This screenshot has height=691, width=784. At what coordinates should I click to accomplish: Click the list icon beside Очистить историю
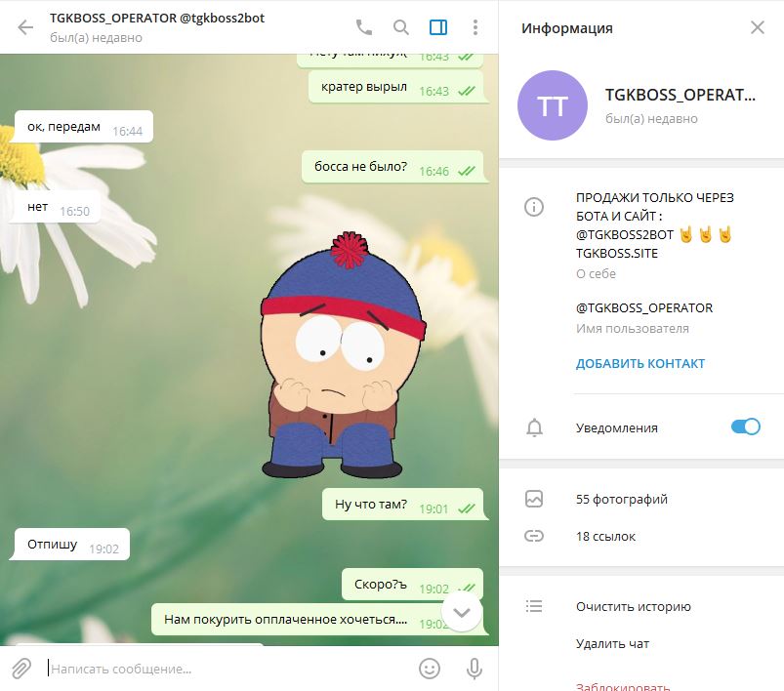click(x=534, y=606)
